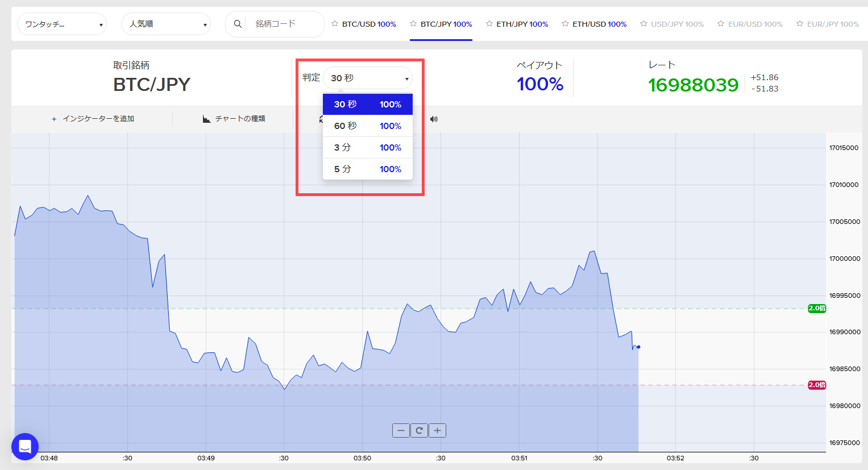Reset chart zoom with the refresh button

pyautogui.click(x=419, y=431)
